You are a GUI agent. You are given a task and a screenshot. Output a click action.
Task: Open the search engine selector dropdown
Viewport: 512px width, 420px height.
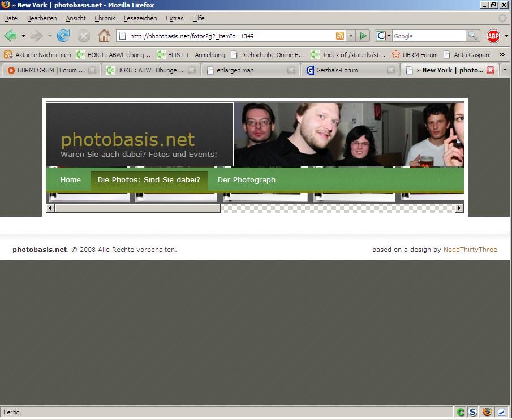pyautogui.click(x=383, y=36)
